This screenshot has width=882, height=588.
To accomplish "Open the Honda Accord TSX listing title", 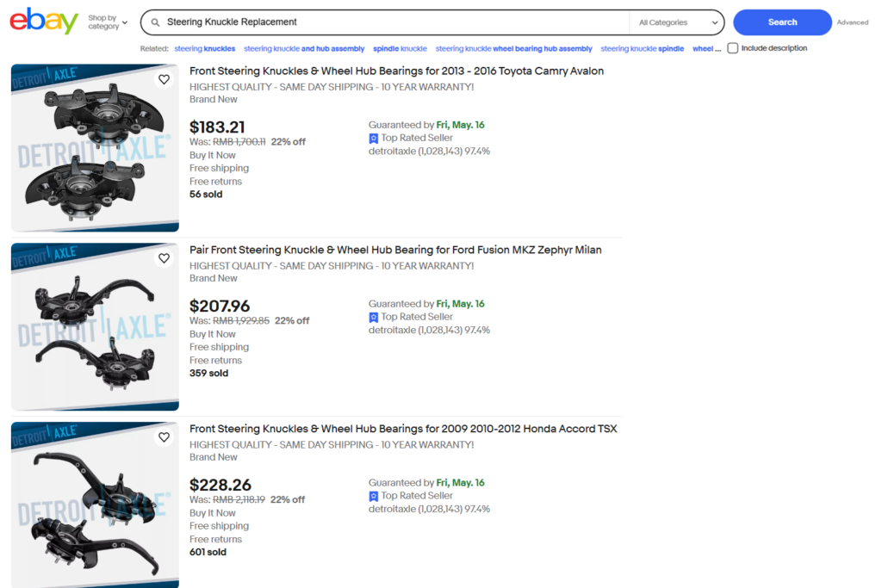I will coord(403,429).
